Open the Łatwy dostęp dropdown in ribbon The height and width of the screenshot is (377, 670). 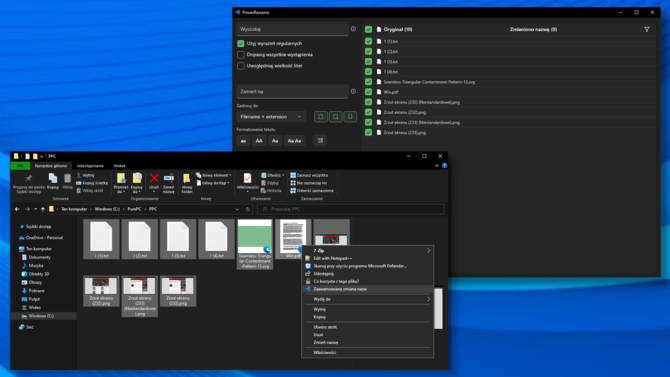(213, 183)
